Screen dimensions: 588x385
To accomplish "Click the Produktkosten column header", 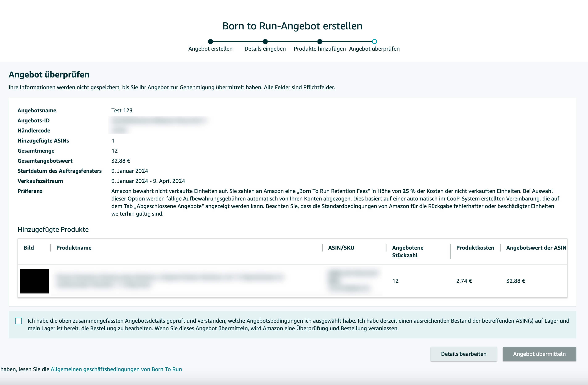I will coord(475,248).
